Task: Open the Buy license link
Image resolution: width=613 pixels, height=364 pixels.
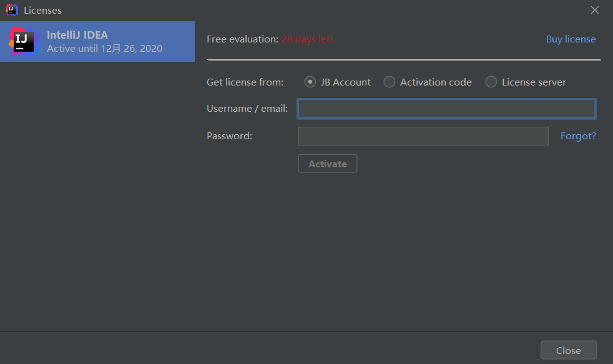Action: [571, 39]
